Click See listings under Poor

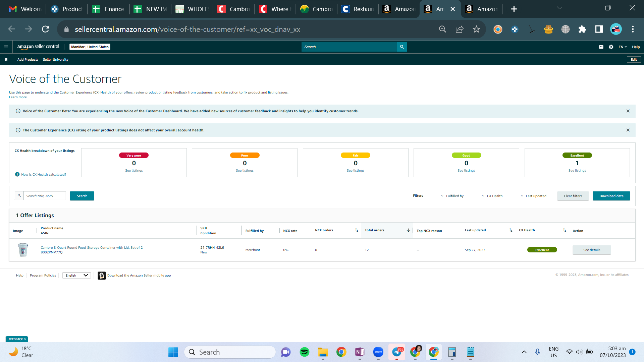(x=245, y=171)
